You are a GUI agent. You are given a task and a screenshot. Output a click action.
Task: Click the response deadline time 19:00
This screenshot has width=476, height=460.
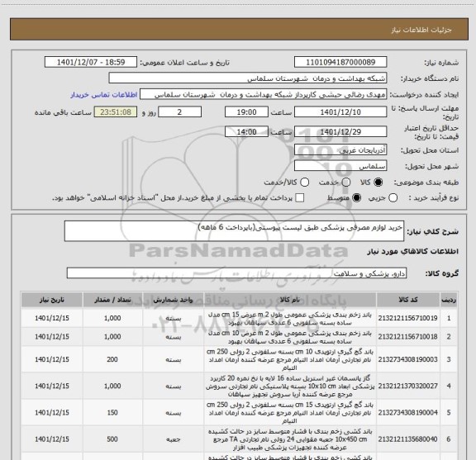[x=246, y=112]
